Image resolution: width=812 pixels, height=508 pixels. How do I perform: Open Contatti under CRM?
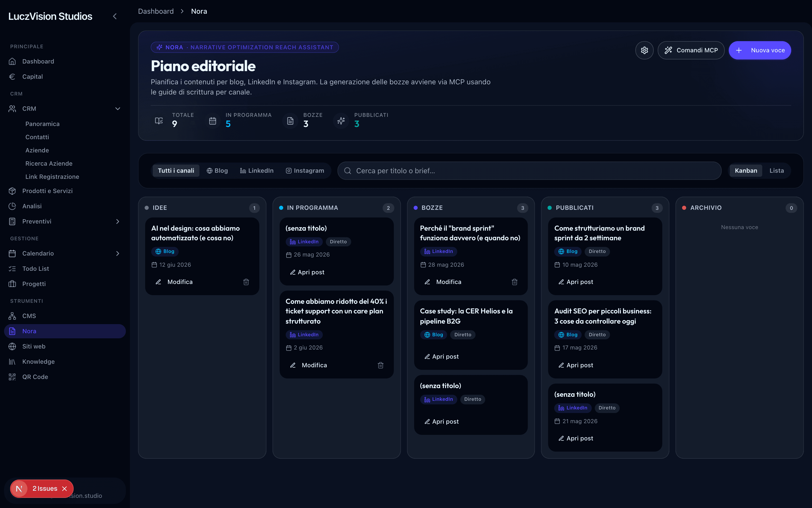point(37,137)
